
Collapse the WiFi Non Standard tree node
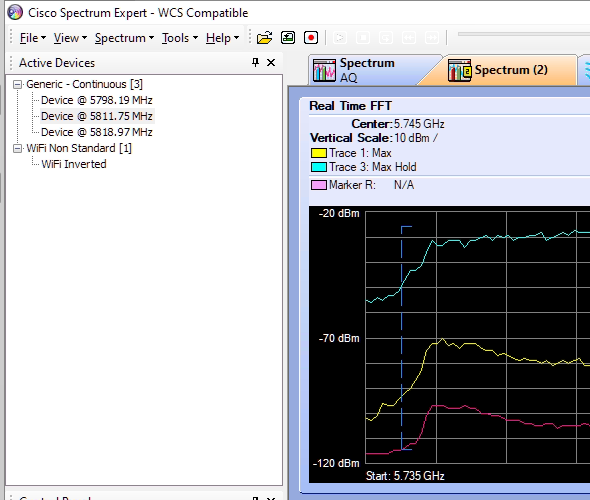(17, 149)
